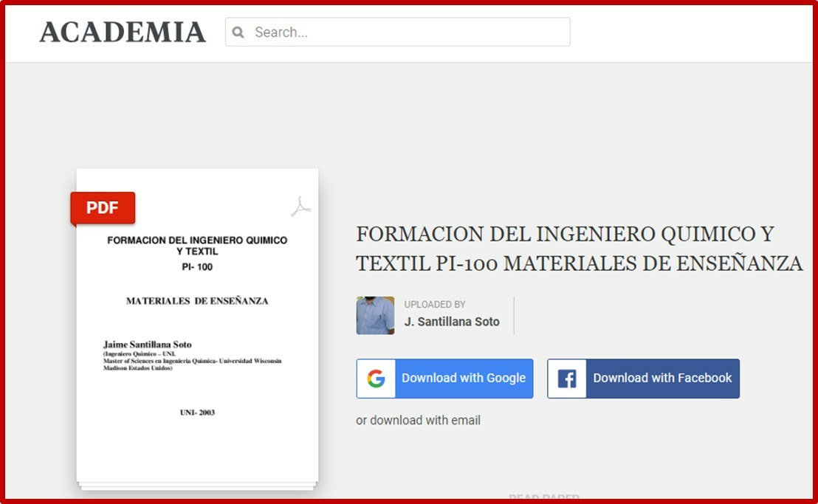Click 'UNI- 2003' on the preview
Viewport: 818px width, 504px height.
pos(197,412)
